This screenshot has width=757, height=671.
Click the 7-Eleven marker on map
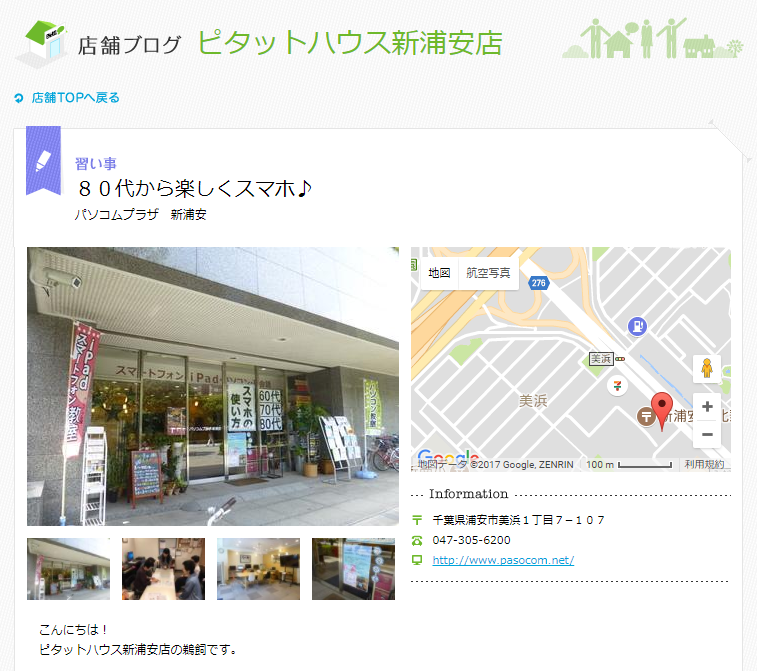tap(617, 385)
